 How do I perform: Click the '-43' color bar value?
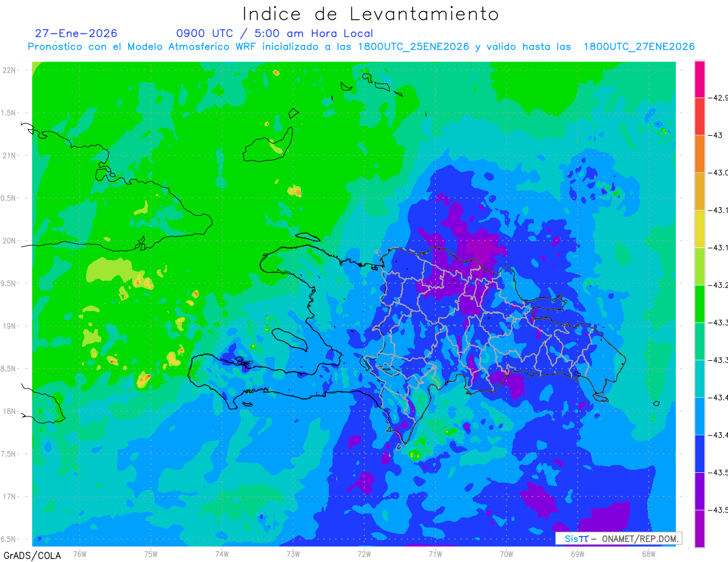[716, 135]
